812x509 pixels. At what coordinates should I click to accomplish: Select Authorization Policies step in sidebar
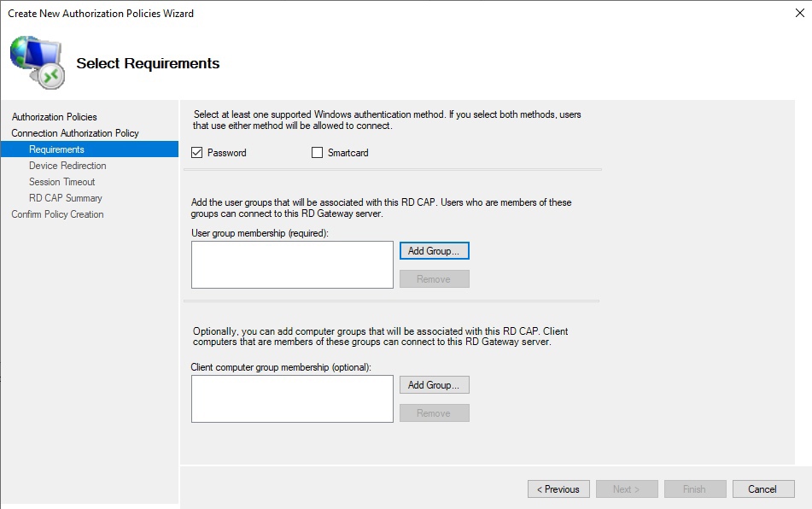click(55, 117)
